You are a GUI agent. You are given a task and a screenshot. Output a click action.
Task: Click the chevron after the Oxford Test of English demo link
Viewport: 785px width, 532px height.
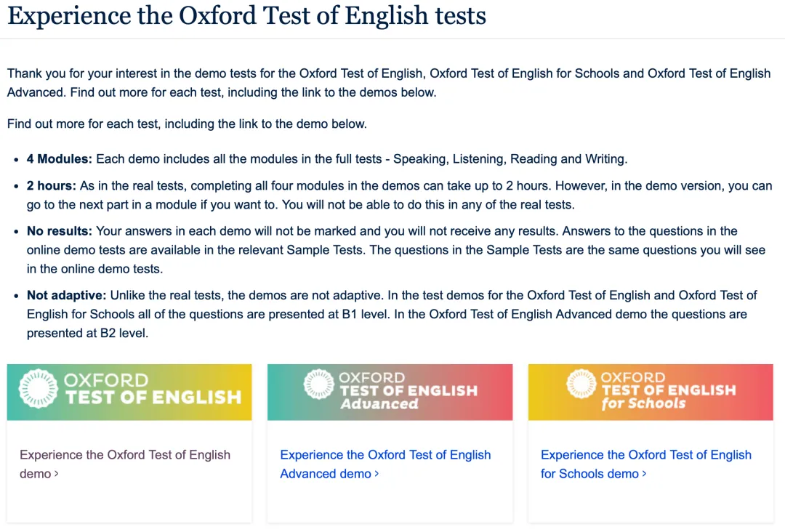pos(57,474)
